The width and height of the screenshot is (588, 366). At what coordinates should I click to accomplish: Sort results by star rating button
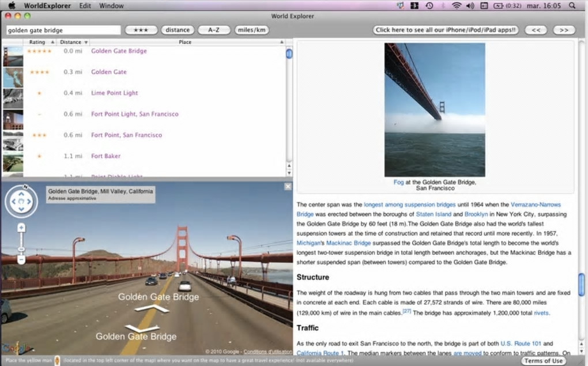141,30
